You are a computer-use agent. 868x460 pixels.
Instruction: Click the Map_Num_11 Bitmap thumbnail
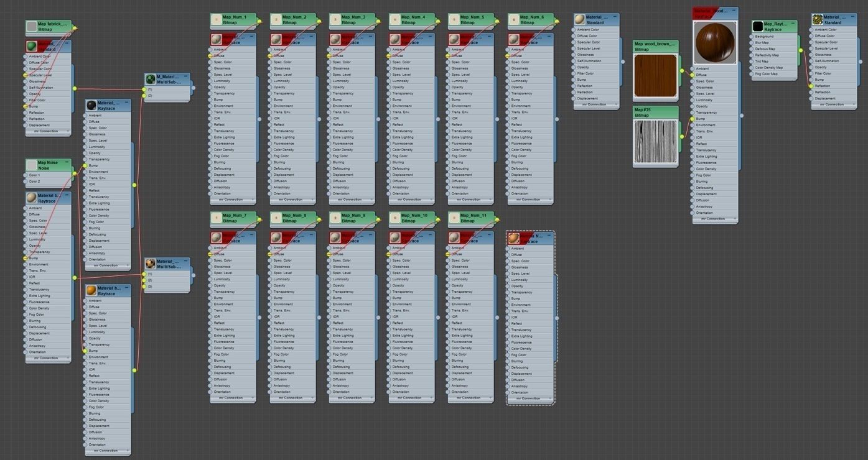(454, 218)
